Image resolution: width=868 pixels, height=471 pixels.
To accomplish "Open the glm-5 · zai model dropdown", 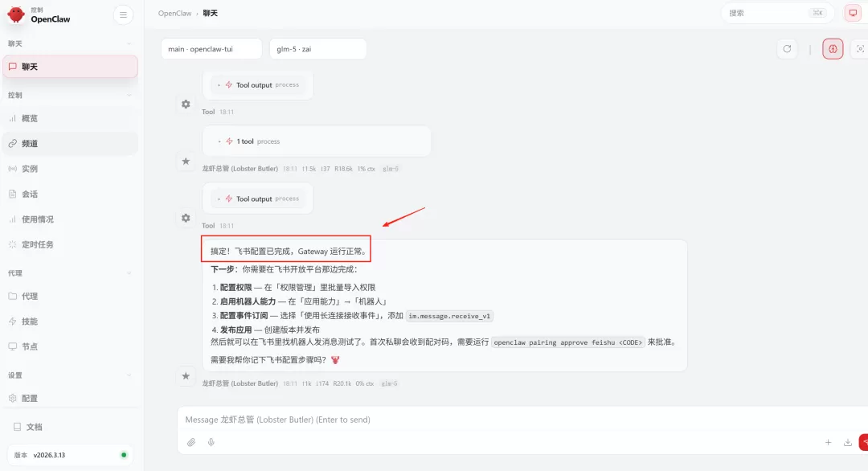I will click(x=317, y=49).
